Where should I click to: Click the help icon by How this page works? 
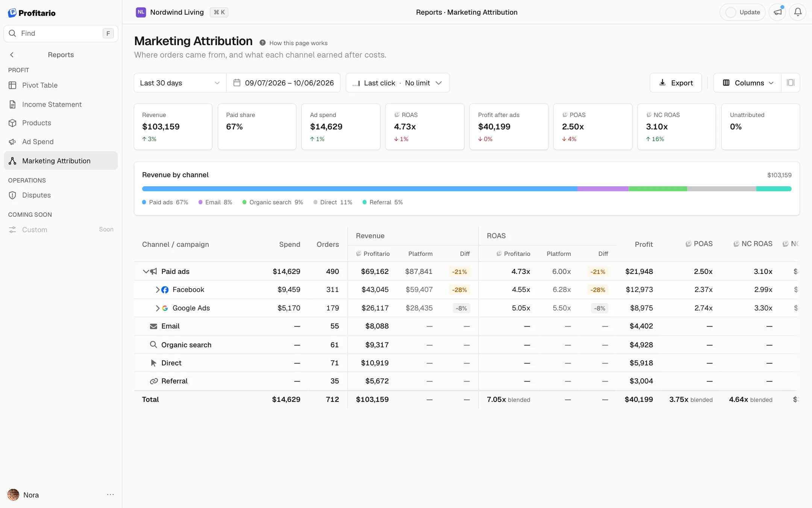coord(262,43)
